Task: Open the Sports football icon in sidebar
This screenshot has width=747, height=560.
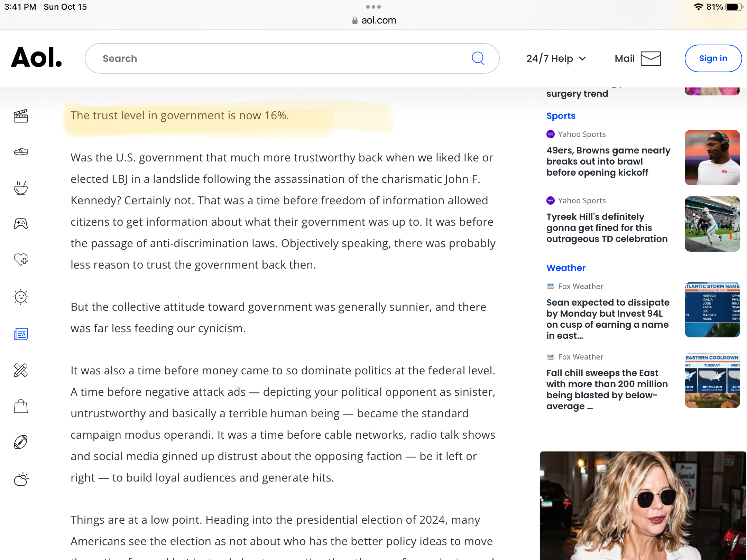Action: click(21, 442)
